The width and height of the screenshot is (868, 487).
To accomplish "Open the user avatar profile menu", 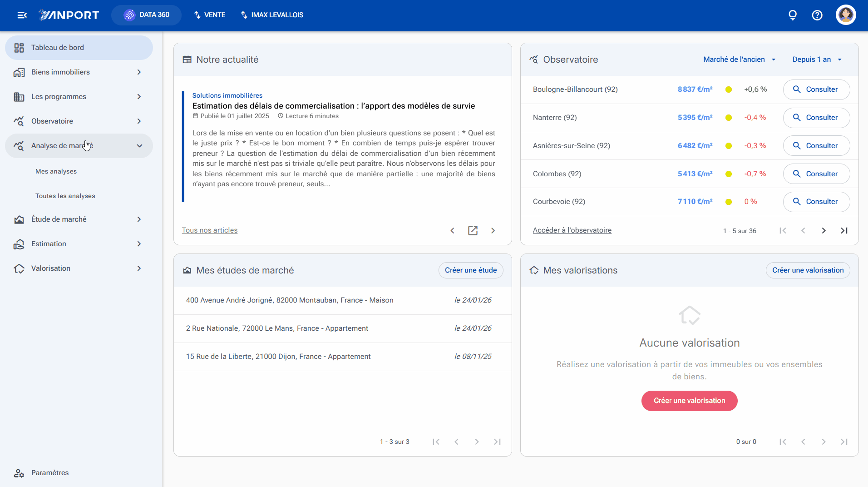I will (x=846, y=15).
